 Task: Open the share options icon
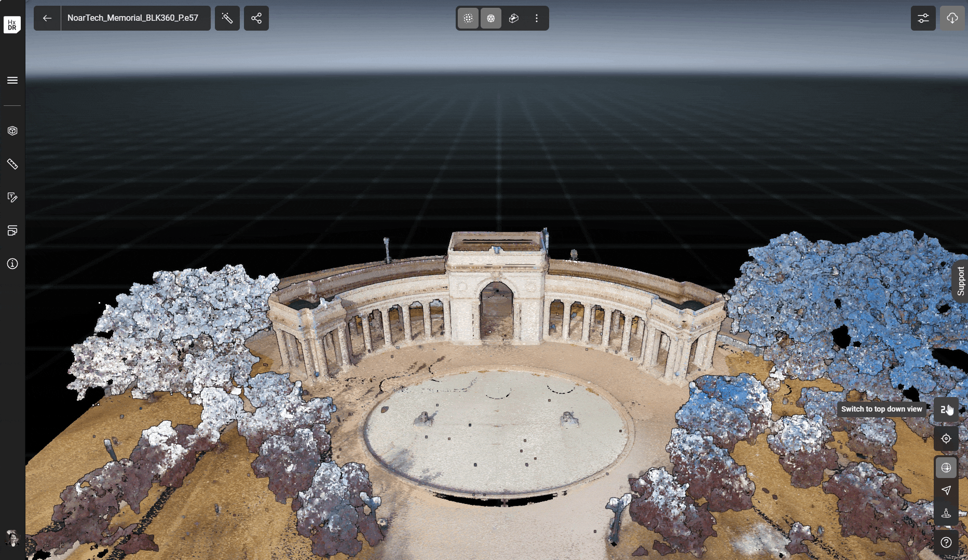[x=256, y=18]
